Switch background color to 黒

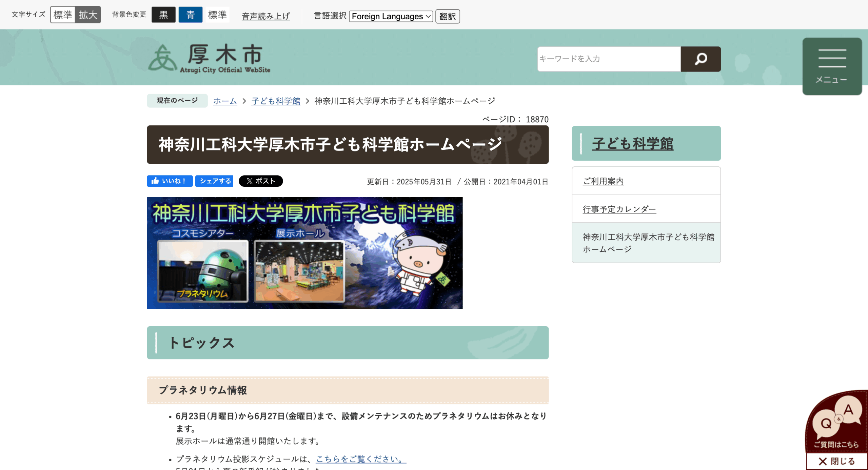point(163,15)
